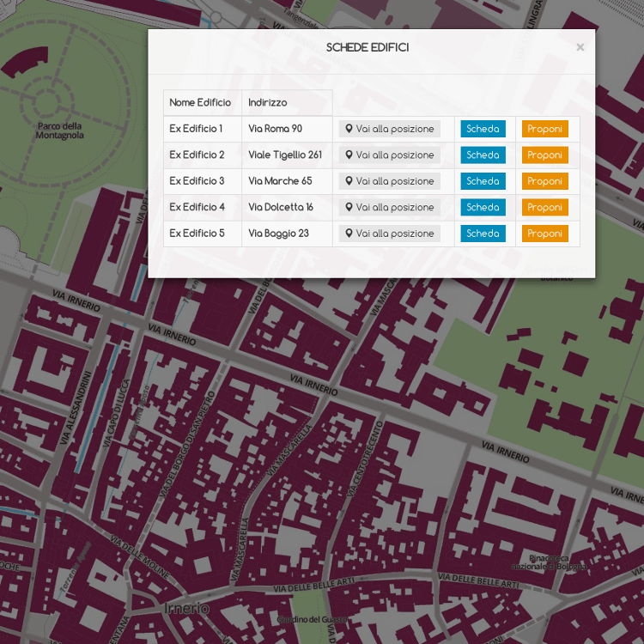
Task: Click the Via delle Moline street label
Action: point(140,557)
